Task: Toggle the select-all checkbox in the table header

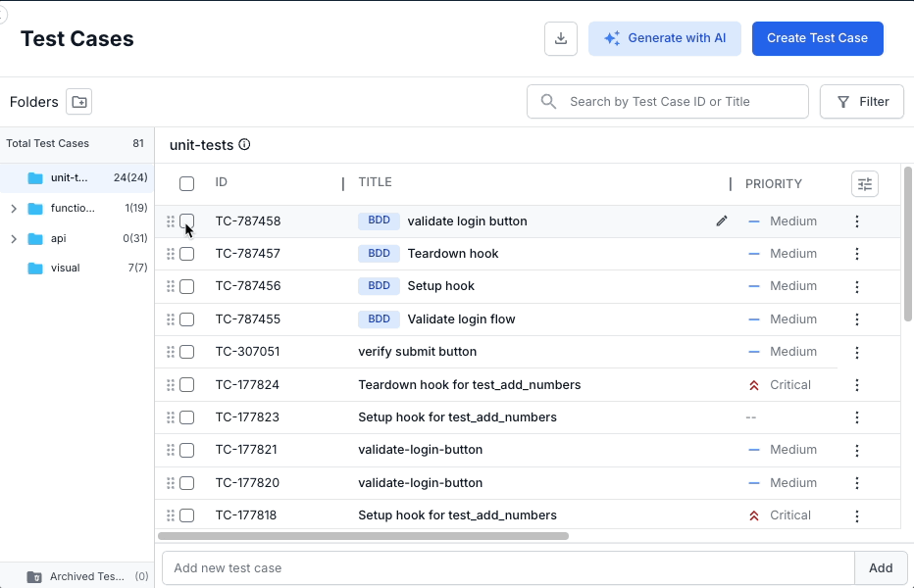Action: [x=186, y=183]
